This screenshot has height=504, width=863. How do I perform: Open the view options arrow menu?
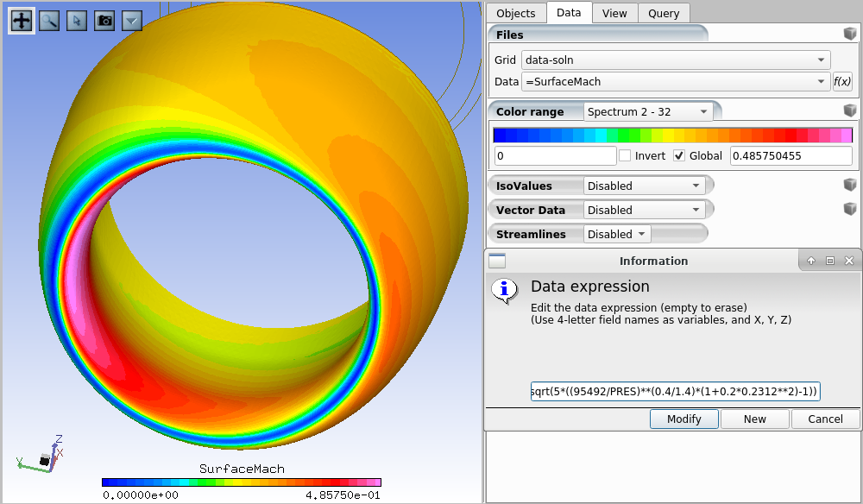[131, 21]
